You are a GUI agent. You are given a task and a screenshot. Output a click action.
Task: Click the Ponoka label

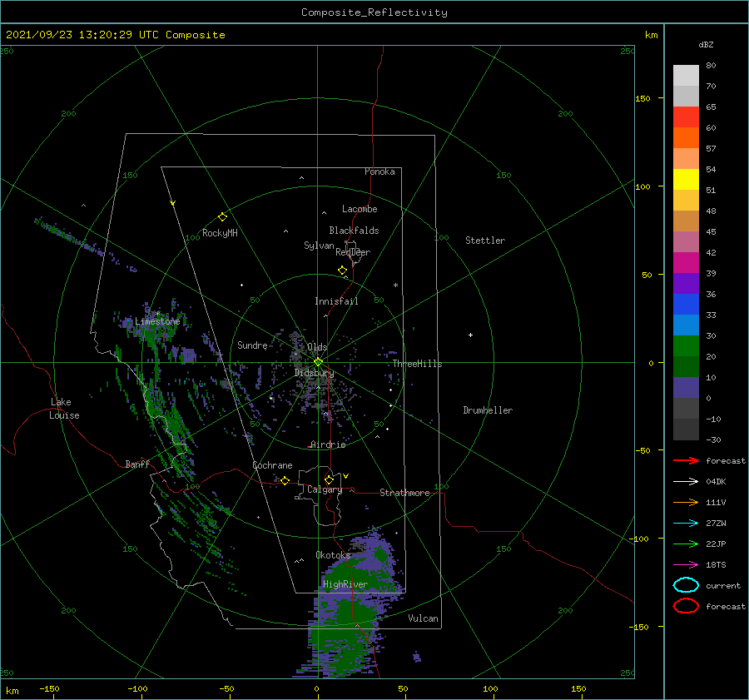pyautogui.click(x=379, y=171)
